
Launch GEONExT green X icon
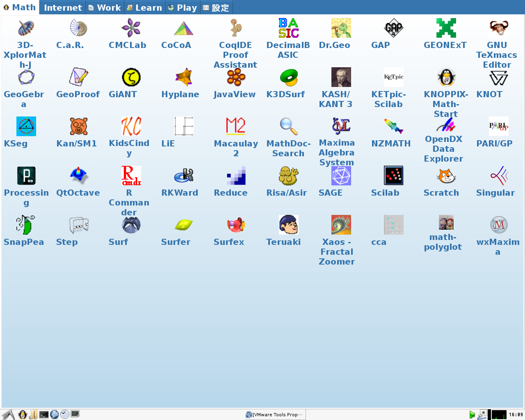tap(446, 28)
